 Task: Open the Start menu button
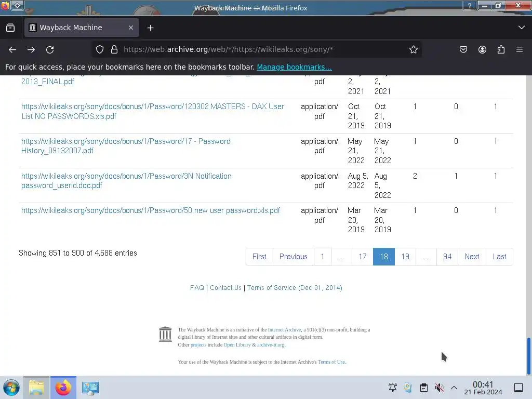tap(11, 388)
